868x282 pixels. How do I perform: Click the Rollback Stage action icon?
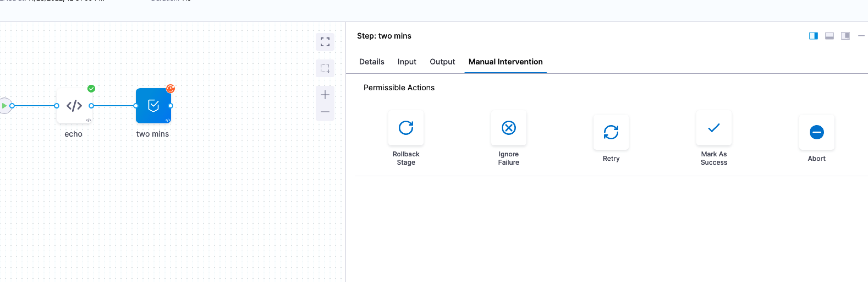(406, 128)
